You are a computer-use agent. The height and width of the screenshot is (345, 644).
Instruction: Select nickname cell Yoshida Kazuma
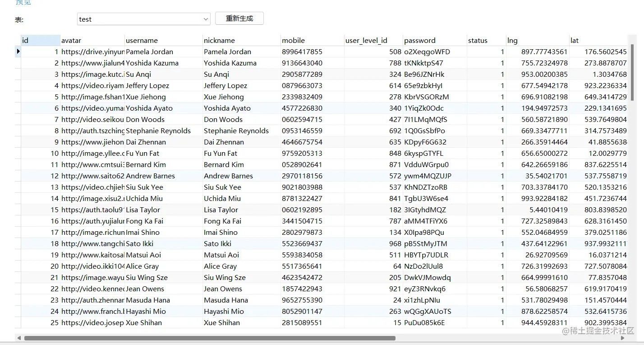242,63
